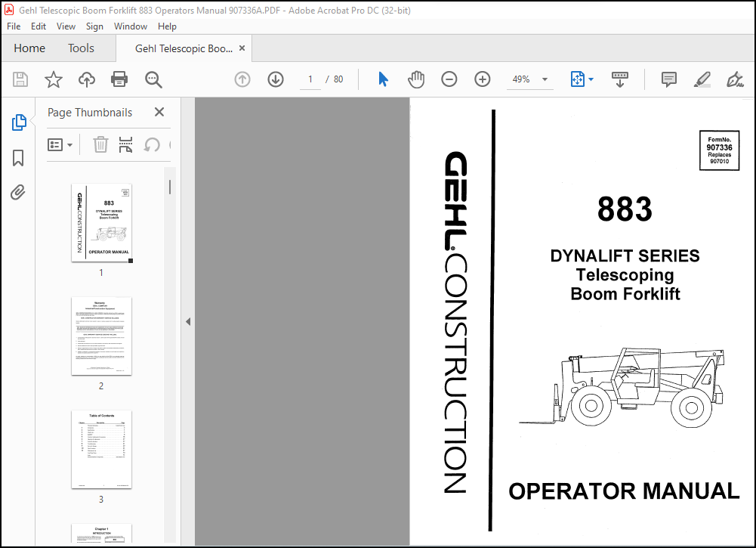
Task: Open zoom level 49% dropdown
Action: coord(545,79)
